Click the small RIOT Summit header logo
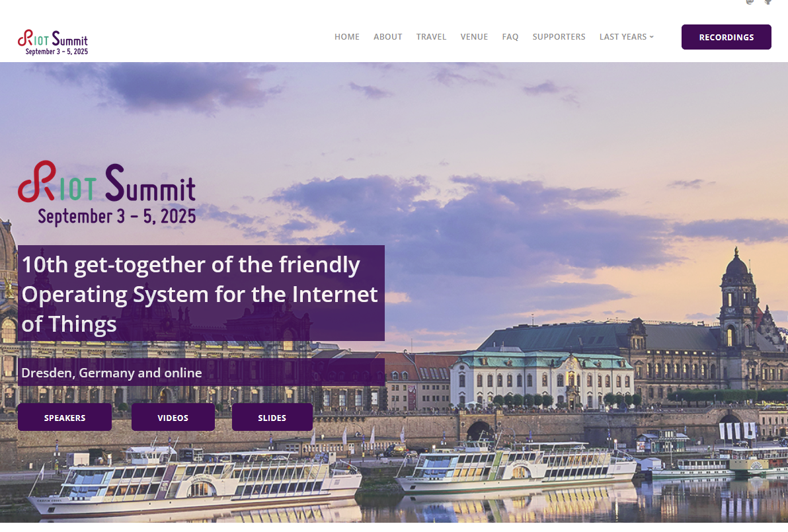788x532 pixels. pos(53,43)
